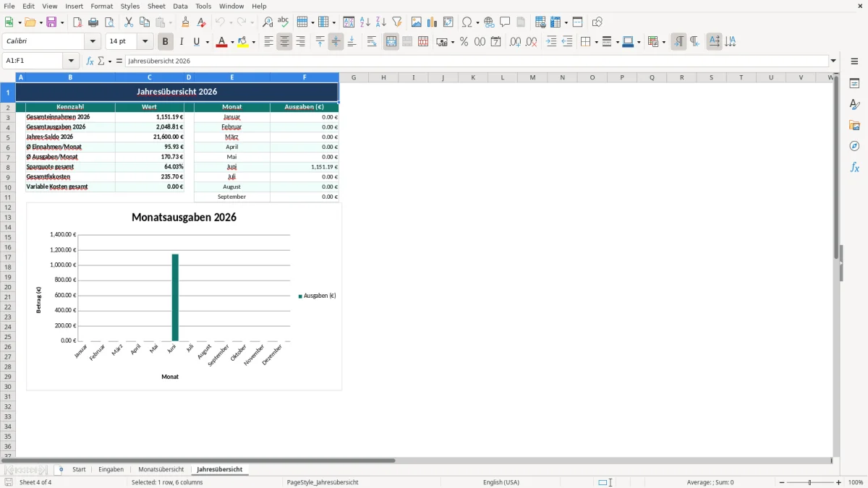Click the zoom slider in the status bar
The image size is (868, 488).
click(x=810, y=482)
